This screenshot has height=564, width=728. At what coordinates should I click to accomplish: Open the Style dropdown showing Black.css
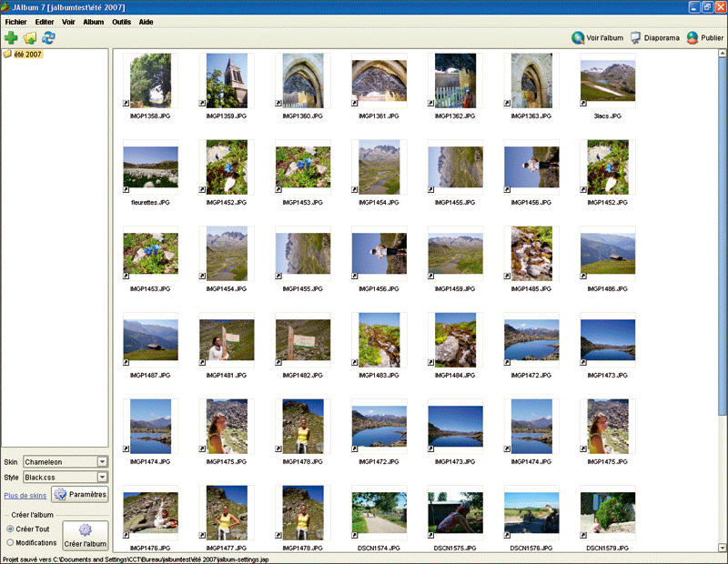coord(66,477)
